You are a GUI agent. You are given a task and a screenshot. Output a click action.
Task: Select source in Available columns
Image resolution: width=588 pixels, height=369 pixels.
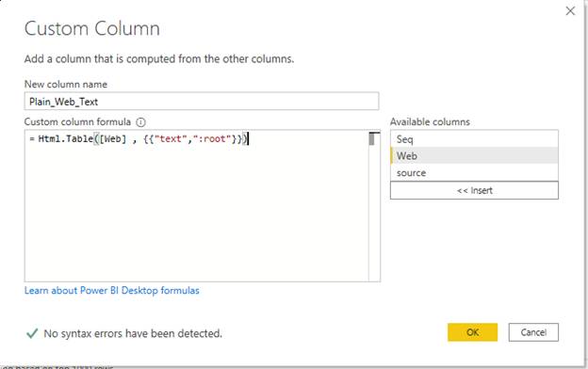[x=474, y=172]
